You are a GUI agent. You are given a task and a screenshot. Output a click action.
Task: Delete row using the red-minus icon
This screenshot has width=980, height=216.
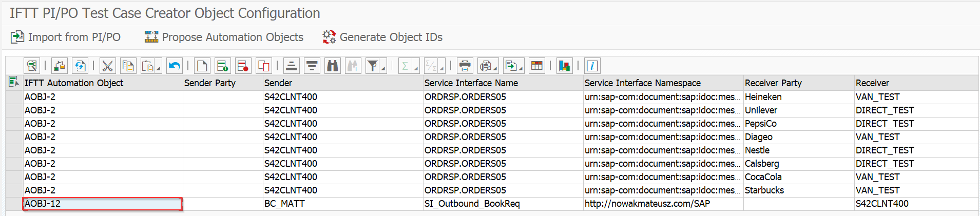click(243, 66)
